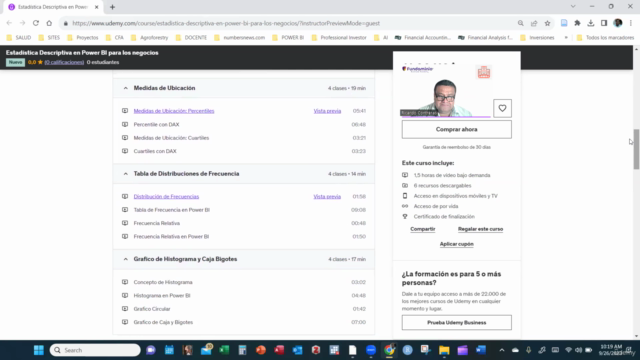Open Chrome three-dot menu

point(631,23)
